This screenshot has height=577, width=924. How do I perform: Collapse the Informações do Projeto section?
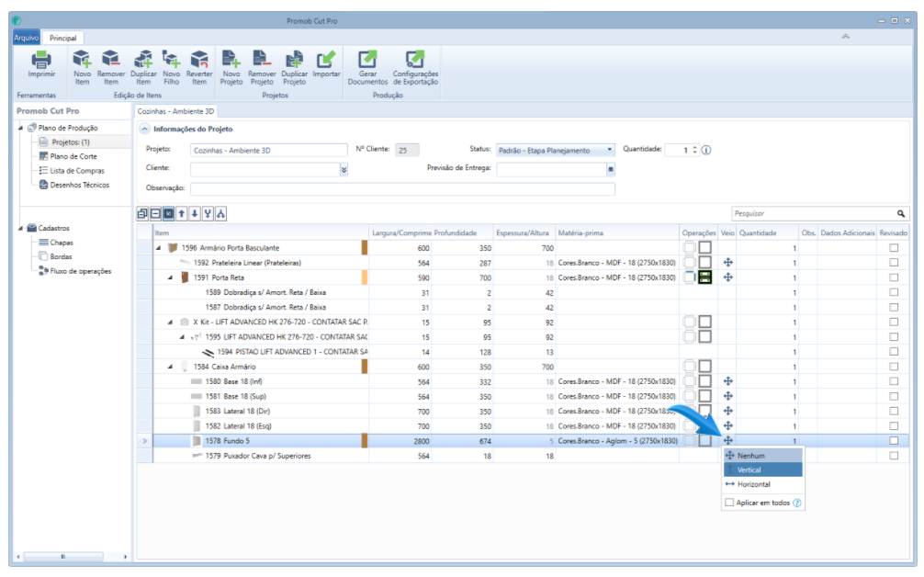pos(145,130)
